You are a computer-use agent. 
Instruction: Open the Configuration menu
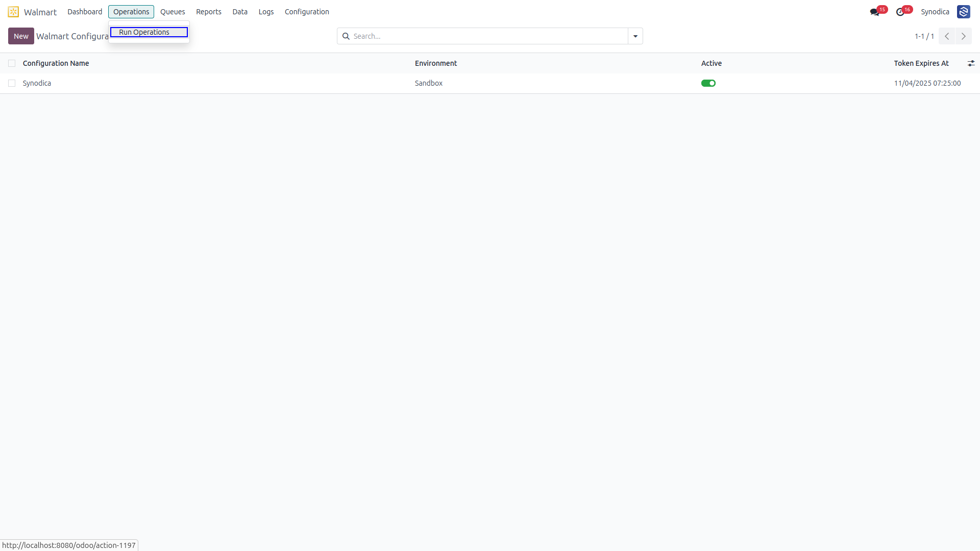307,12
